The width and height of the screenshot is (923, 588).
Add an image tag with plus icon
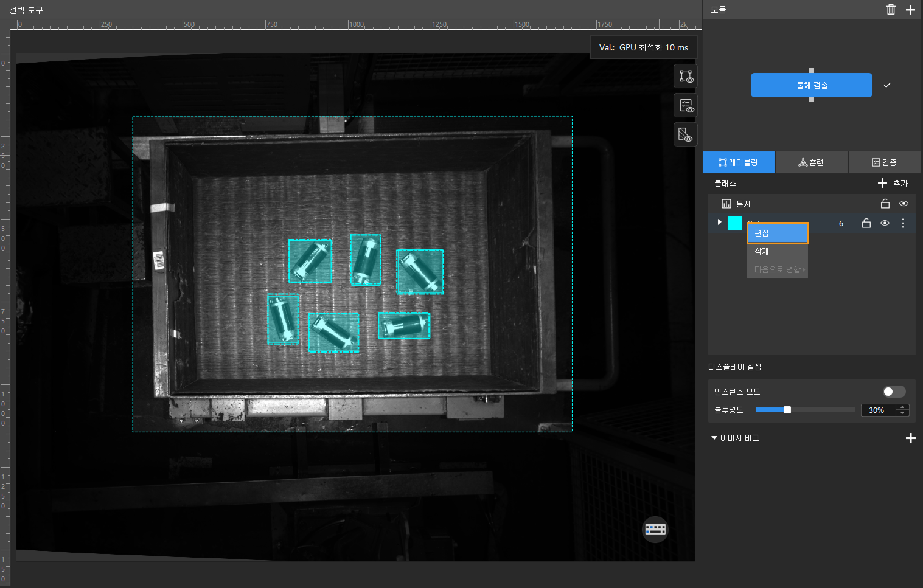(x=910, y=438)
